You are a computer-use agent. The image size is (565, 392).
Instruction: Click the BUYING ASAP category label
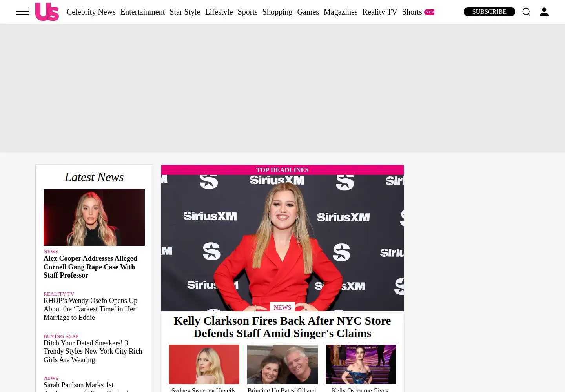click(61, 336)
